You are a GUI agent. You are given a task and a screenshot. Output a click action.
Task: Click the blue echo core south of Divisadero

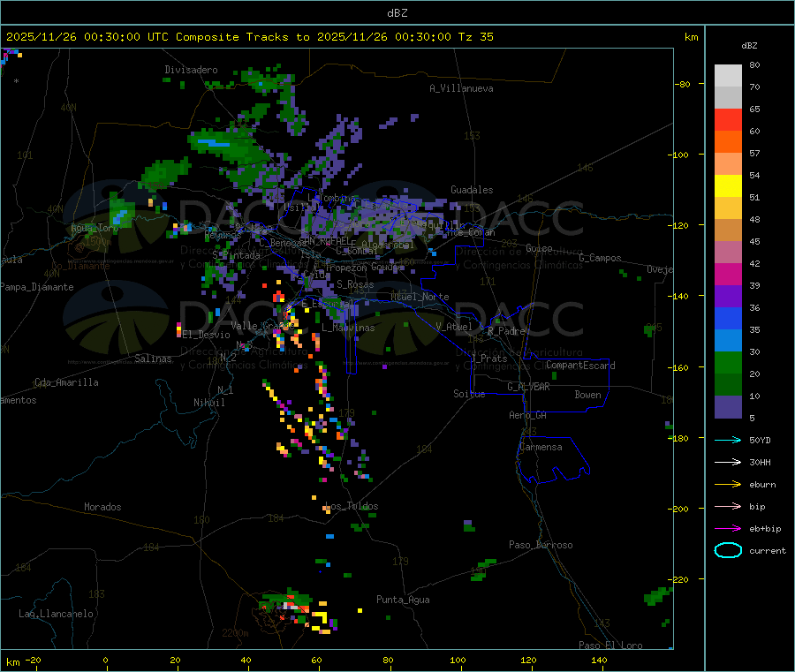(x=214, y=143)
